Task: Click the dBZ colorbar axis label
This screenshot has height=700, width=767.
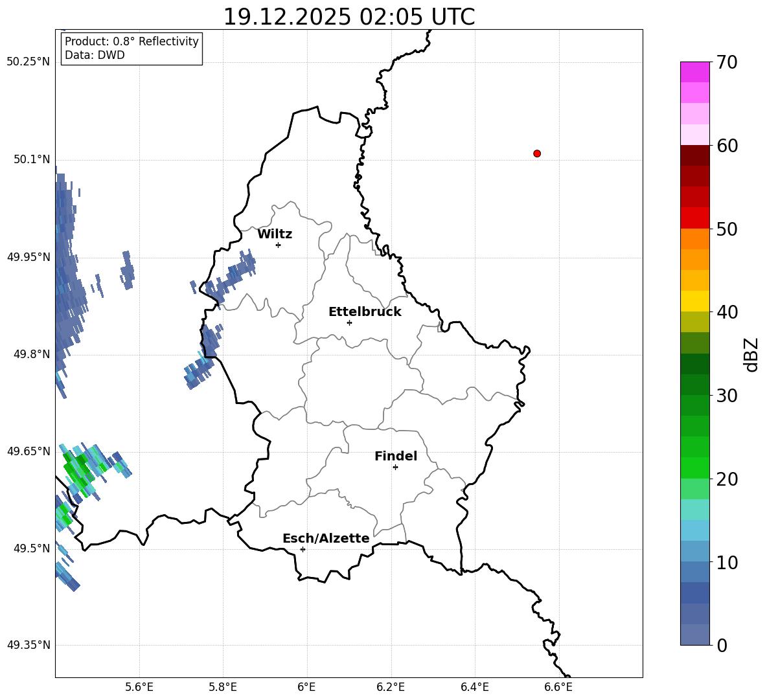Action: pos(752,354)
